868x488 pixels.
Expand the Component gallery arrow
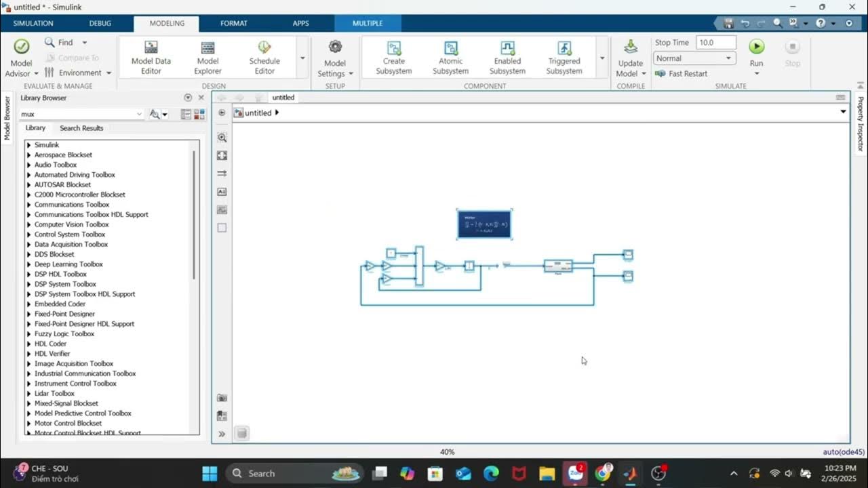click(x=602, y=58)
